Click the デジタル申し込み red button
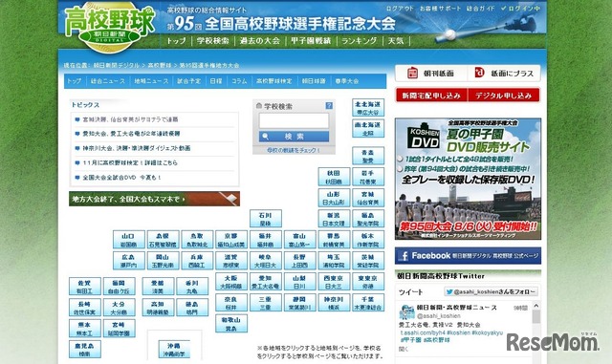 point(504,96)
